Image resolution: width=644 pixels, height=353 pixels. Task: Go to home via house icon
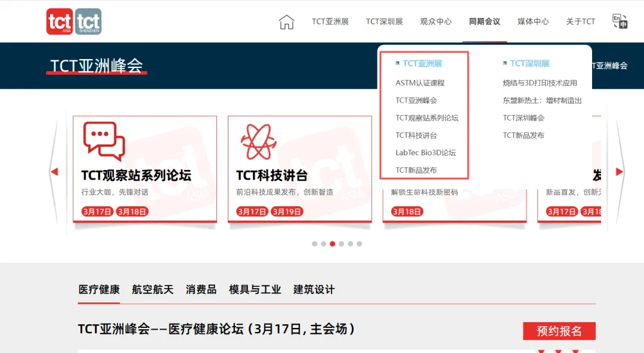tap(286, 22)
